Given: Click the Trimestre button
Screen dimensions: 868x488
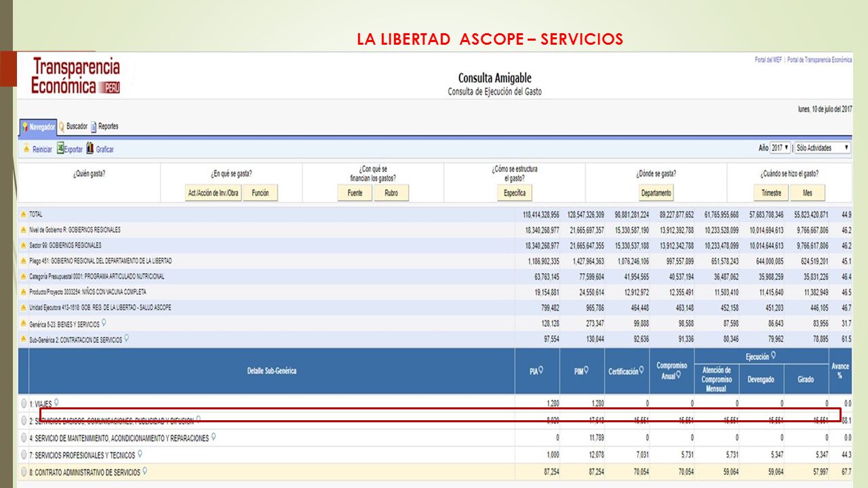Looking at the screenshot, I should [771, 193].
